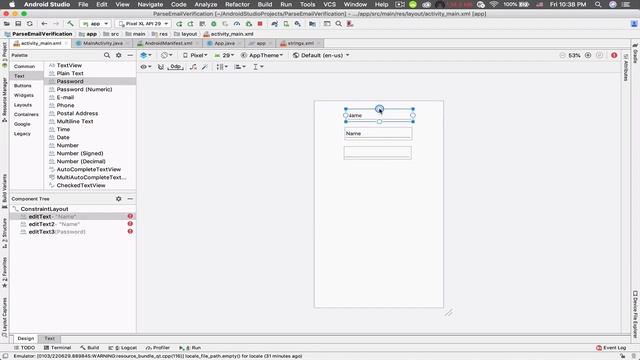Viewport: 640px width, 360px height.
Task: Select the Common palette category
Action: 24,66
